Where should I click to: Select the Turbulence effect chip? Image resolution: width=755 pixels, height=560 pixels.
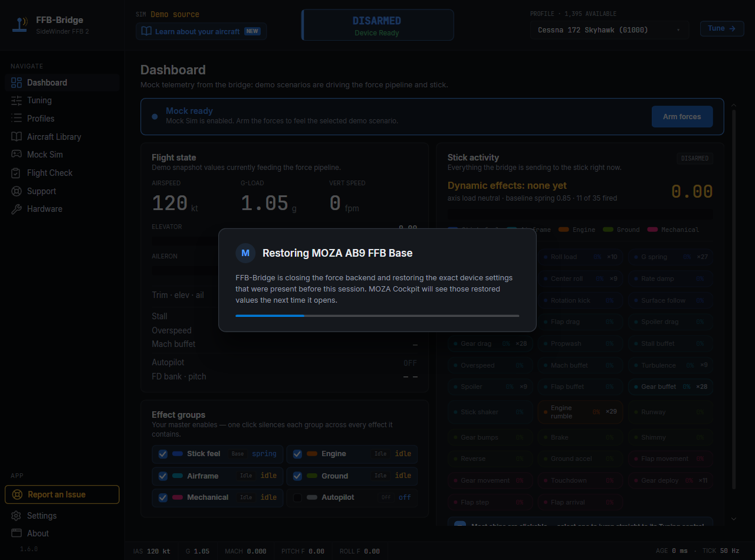pos(671,365)
